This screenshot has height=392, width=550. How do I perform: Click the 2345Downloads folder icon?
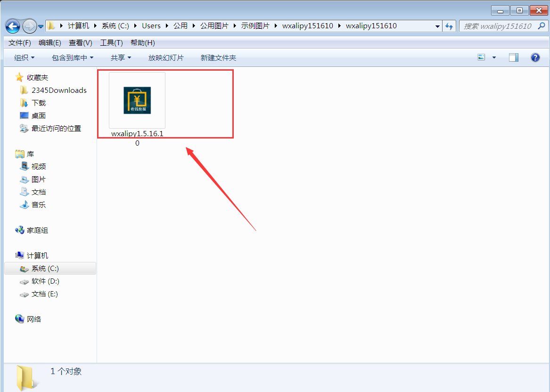tap(24, 90)
